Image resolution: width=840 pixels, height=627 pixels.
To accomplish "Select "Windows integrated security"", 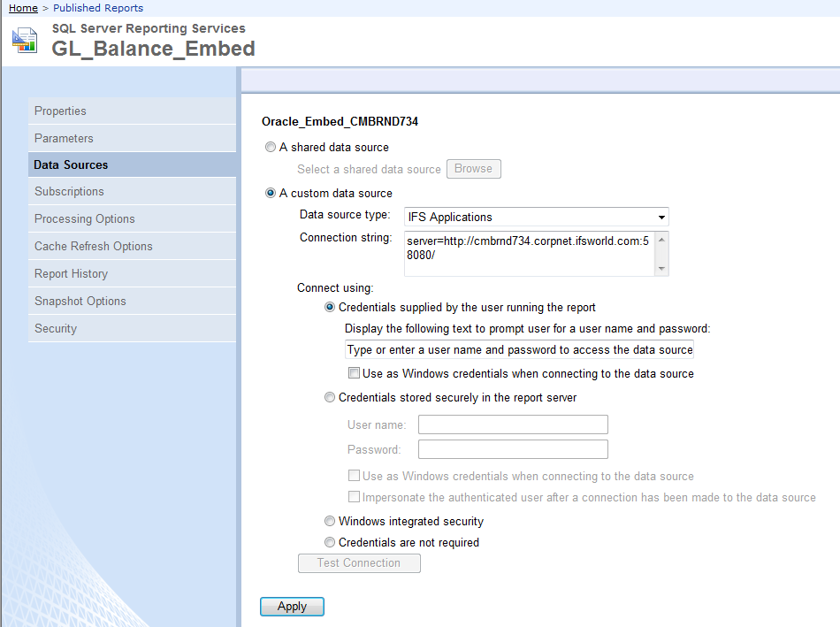I will (330, 521).
